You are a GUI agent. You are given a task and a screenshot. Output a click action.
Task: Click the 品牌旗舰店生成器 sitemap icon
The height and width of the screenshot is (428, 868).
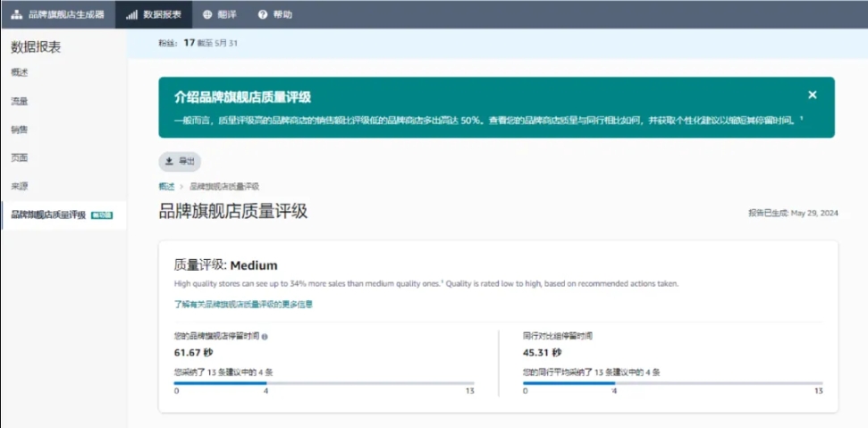(17, 15)
